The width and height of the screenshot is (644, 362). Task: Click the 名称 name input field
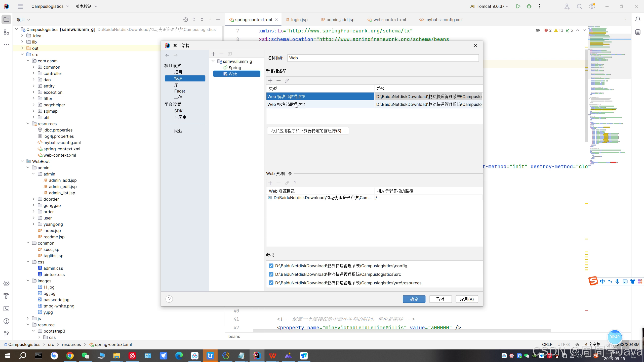click(x=383, y=58)
